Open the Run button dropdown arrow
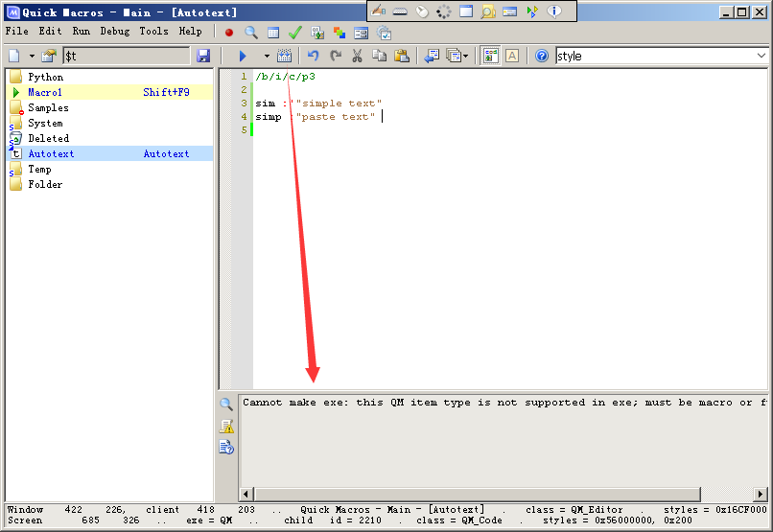The height and width of the screenshot is (532, 773). [267, 57]
